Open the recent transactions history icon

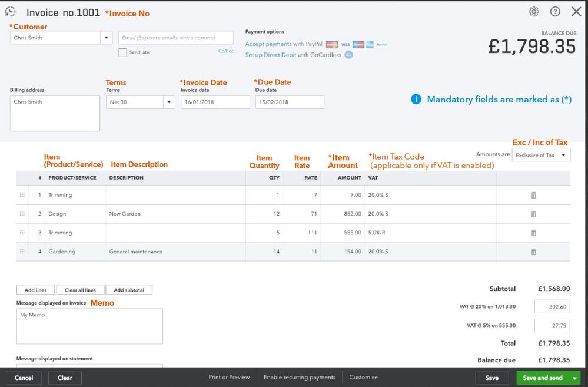pyautogui.click(x=11, y=12)
